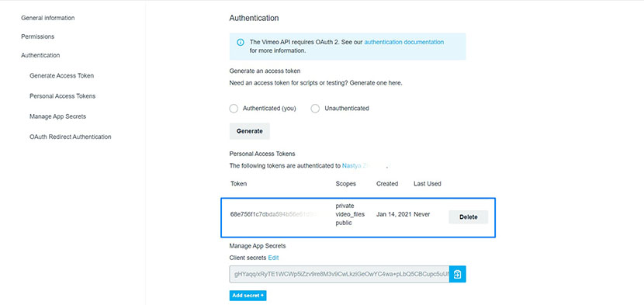The height and width of the screenshot is (305, 644).
Task: Click the Add secret + button
Action: pos(248,296)
